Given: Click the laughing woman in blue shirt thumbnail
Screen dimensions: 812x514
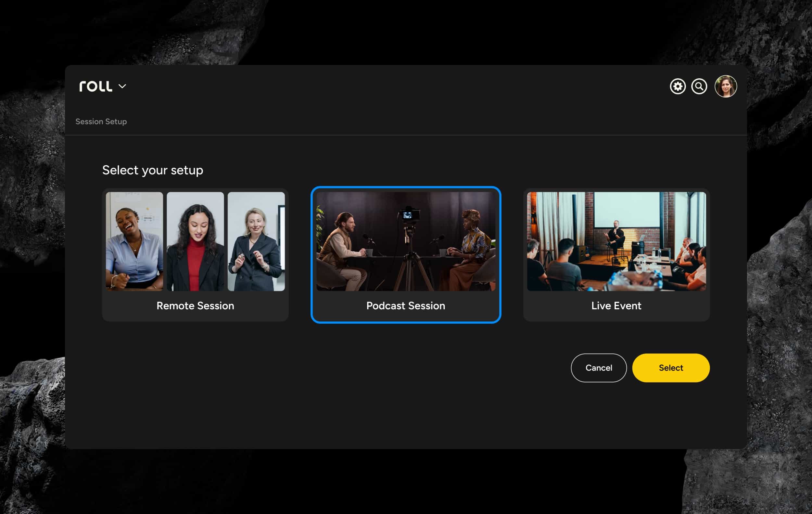Looking at the screenshot, I should click(x=134, y=241).
